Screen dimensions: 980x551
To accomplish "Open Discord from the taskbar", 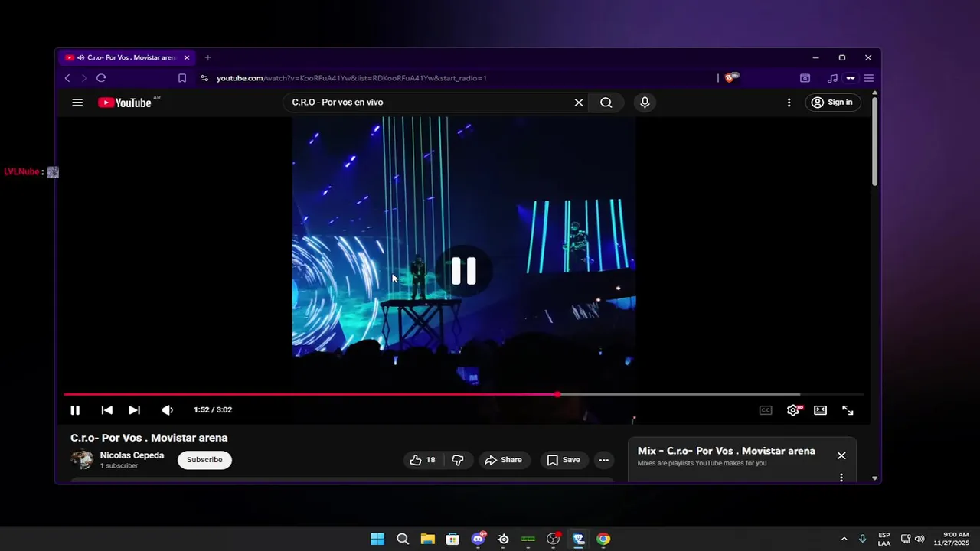I will tap(479, 539).
